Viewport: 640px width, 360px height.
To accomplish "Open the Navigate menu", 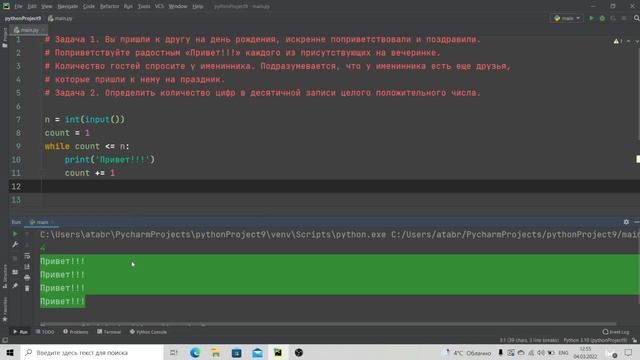I will [67, 6].
